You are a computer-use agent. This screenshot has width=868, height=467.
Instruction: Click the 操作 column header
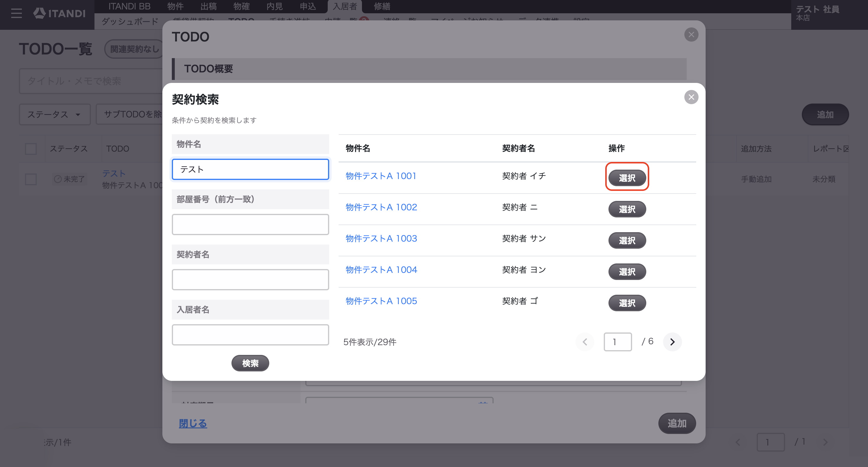pos(617,148)
